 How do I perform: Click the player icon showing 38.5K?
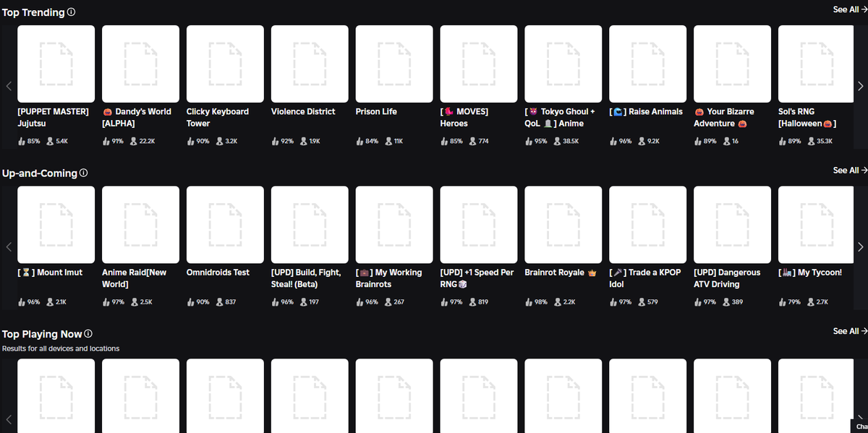tap(557, 141)
